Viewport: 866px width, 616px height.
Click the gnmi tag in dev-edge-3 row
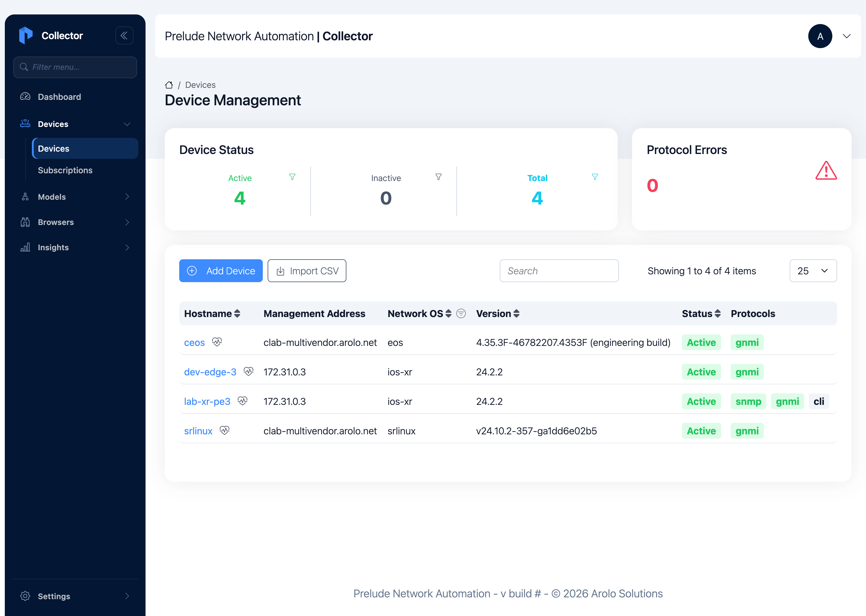(747, 372)
